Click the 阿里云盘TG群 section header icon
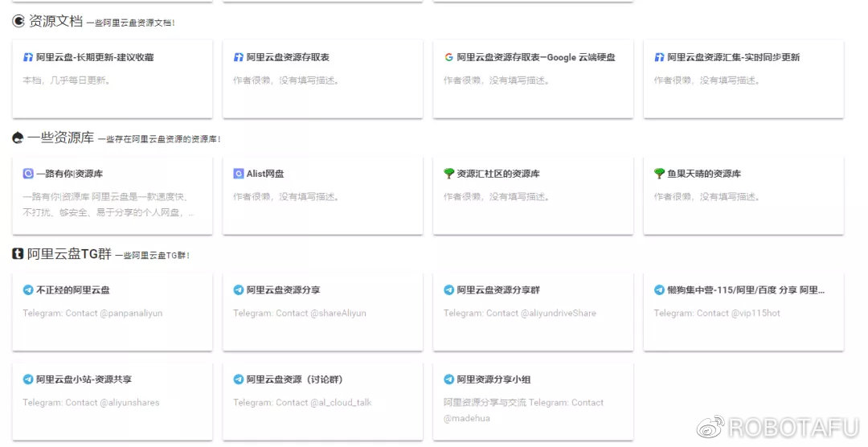This screenshot has width=868, height=447. pos(18,254)
